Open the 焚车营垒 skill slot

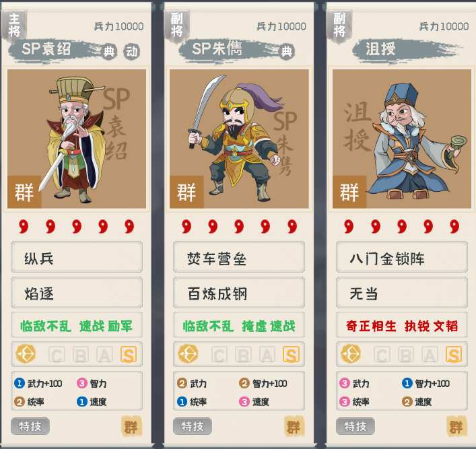click(x=239, y=257)
